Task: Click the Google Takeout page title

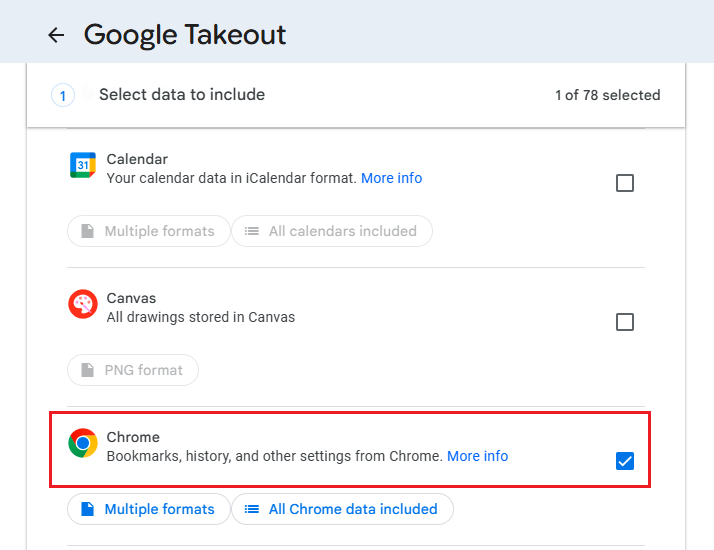Action: [x=185, y=35]
